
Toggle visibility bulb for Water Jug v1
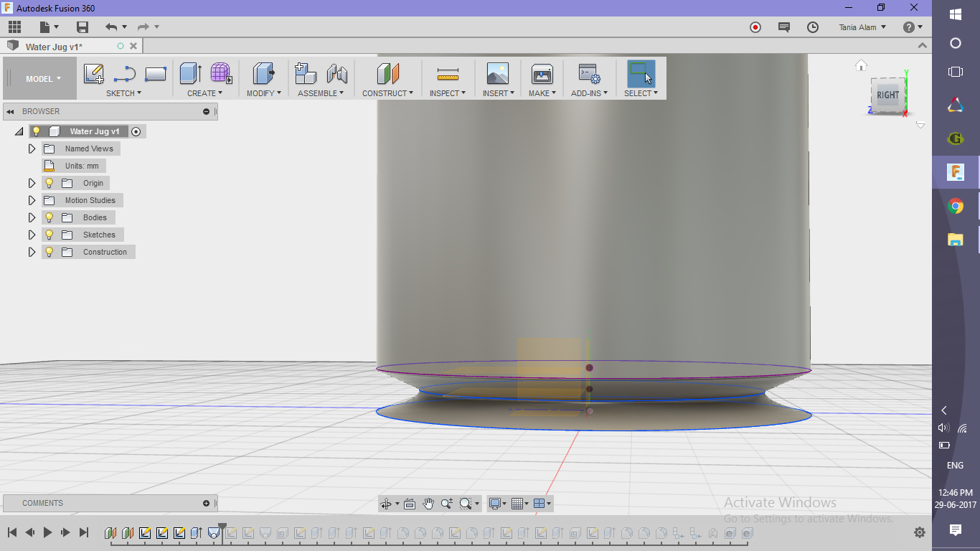[36, 131]
